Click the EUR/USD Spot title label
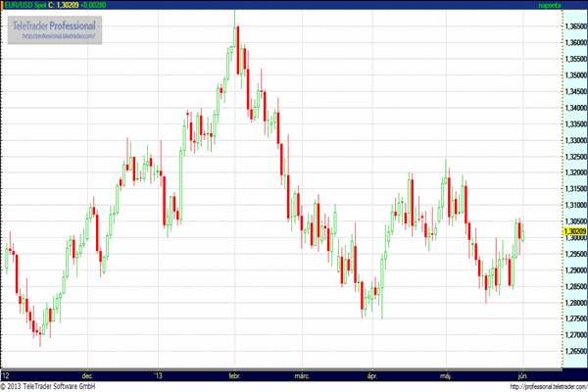Image resolution: width=588 pixels, height=392 pixels. pyautogui.click(x=24, y=5)
